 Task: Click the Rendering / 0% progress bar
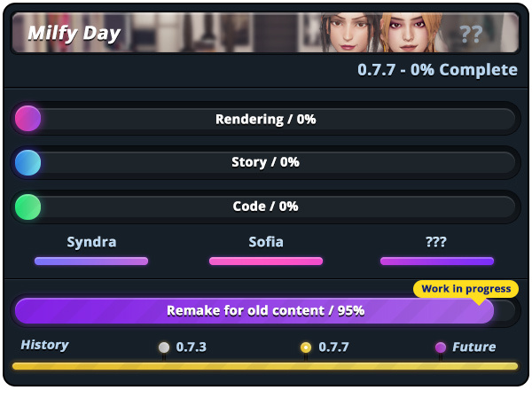click(265, 119)
